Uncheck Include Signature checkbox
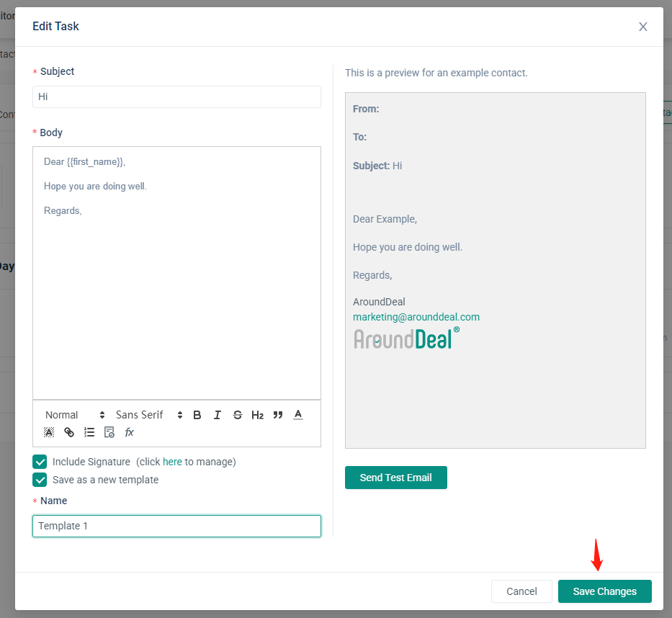The width and height of the screenshot is (672, 618). 40,462
